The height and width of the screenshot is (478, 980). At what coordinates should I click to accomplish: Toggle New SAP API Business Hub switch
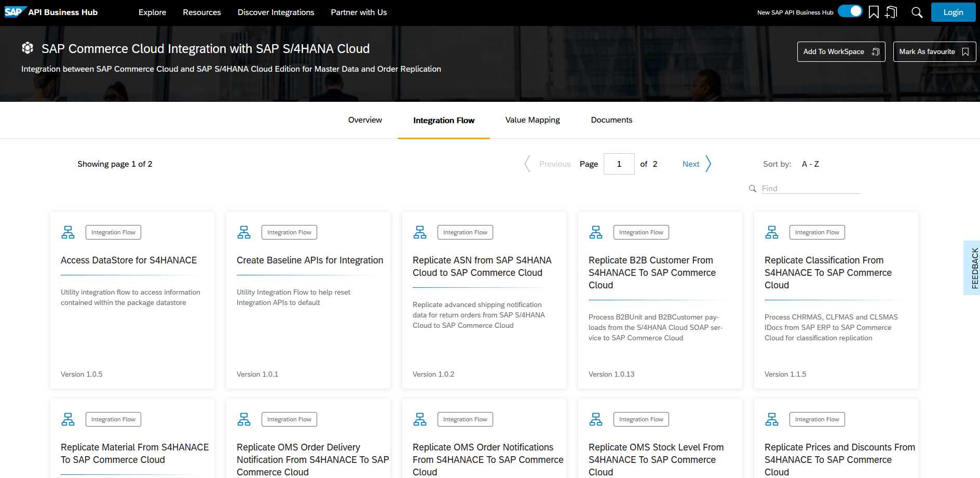pos(850,11)
